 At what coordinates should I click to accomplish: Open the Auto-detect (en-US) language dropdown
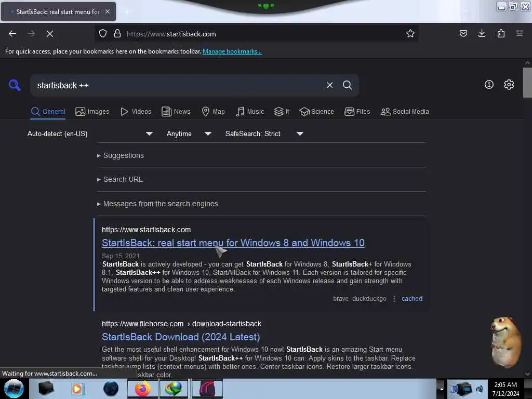90,134
